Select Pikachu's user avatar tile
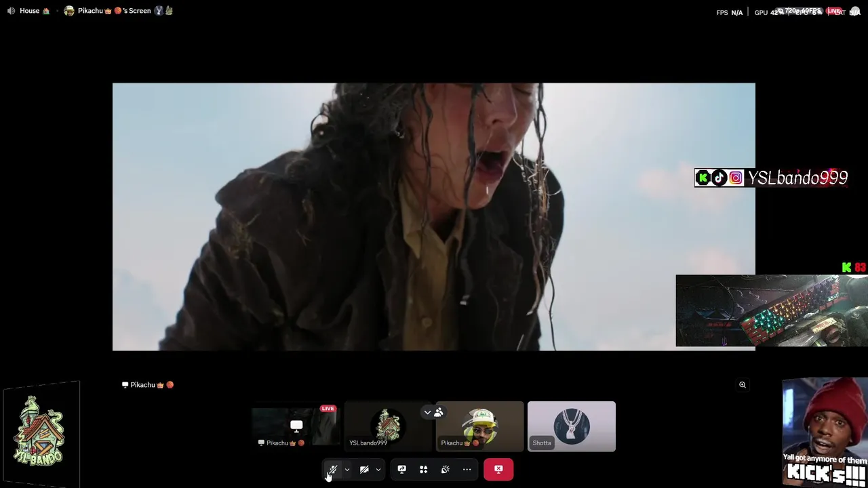Image resolution: width=868 pixels, height=488 pixels. [480, 426]
